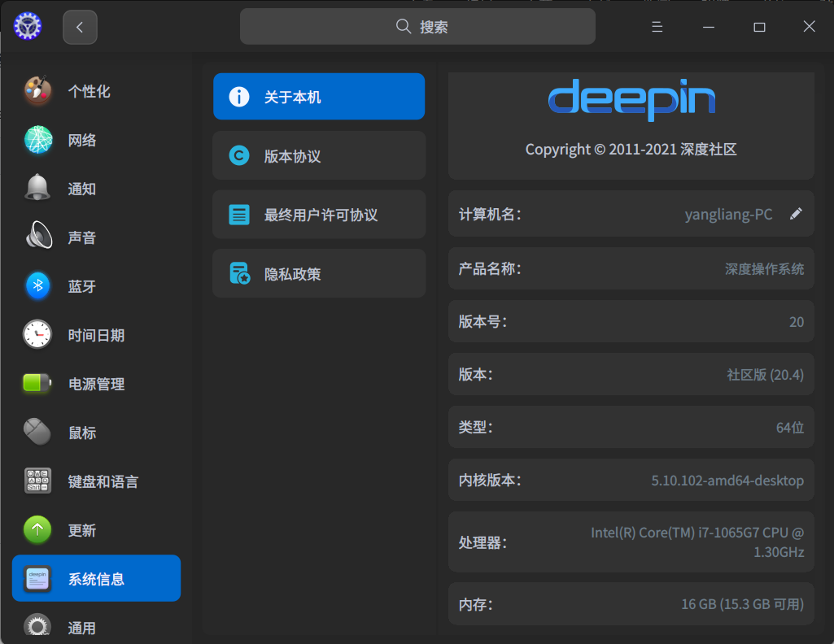The height and width of the screenshot is (644, 834).
Task: Select the Power Management battery icon
Action: click(x=37, y=382)
